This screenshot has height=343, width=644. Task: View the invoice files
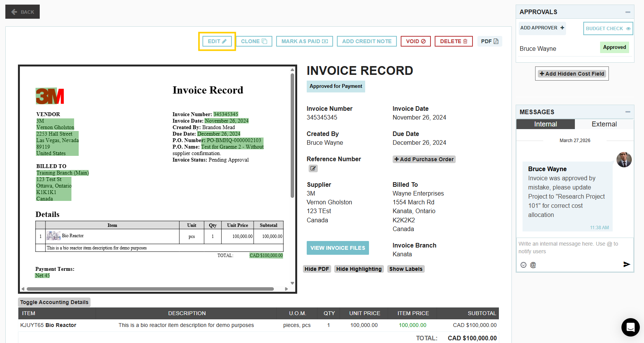(338, 248)
